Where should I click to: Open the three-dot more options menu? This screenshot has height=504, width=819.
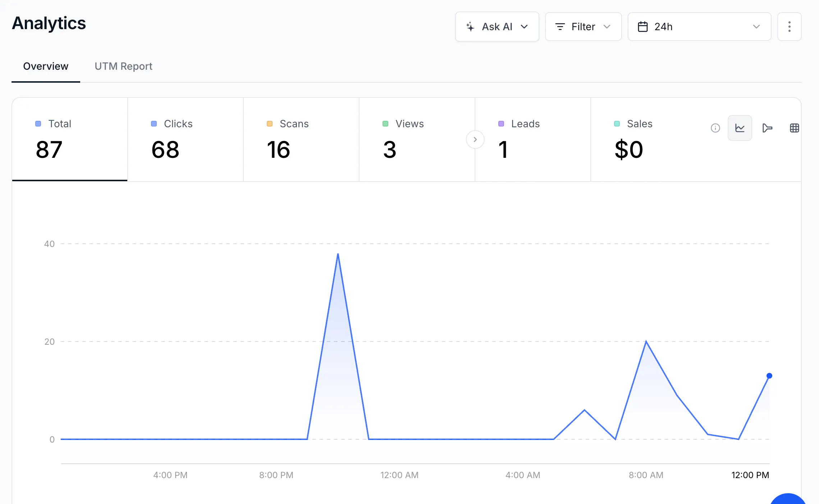coord(789,27)
